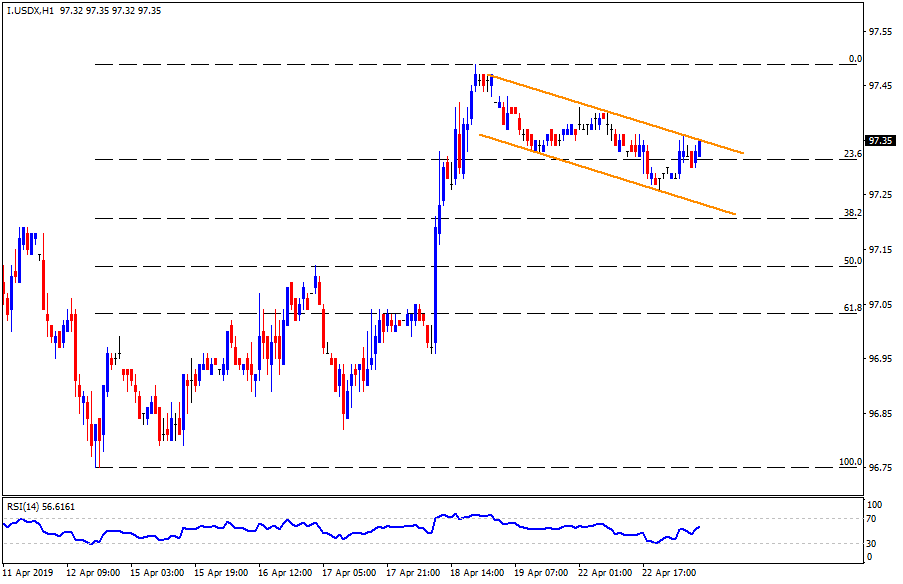This screenshot has width=903, height=584.
Task: Click the I.USDX,H1 chart title
Action: [29, 10]
